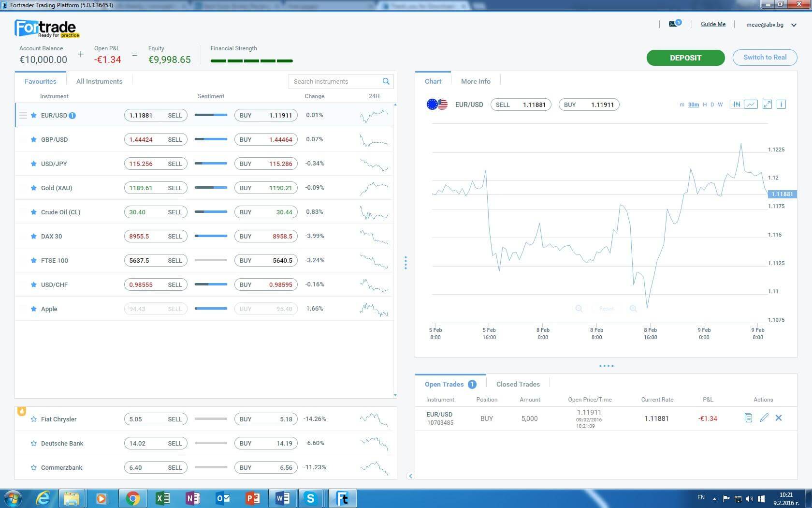Unfavourite Apple star
812x508 pixels.
point(33,309)
